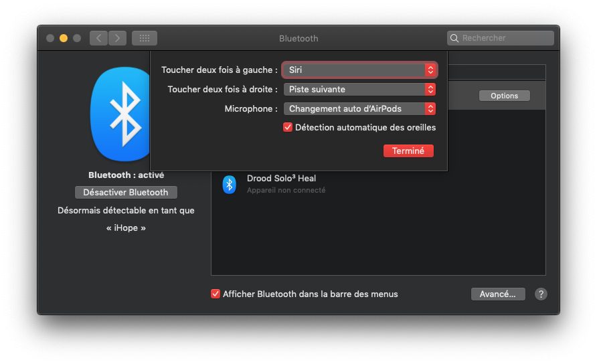597x364 pixels.
Task: Click Désactiver Bluetooth button
Action: pyautogui.click(x=126, y=192)
